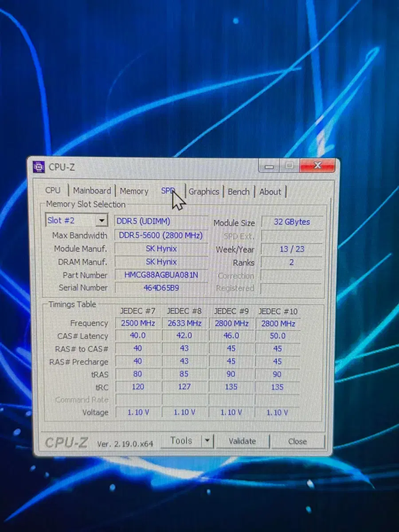Click the Ranks value 2
Screen dimensions: 399x532
[292, 262]
